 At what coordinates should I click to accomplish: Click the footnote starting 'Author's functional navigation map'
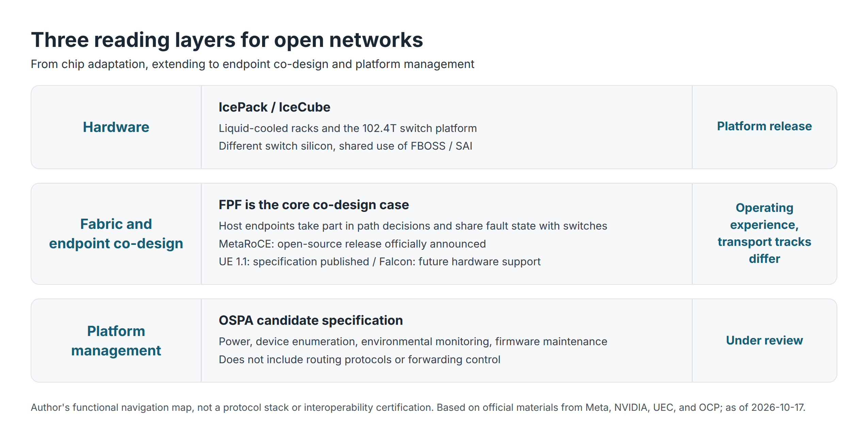[418, 407]
